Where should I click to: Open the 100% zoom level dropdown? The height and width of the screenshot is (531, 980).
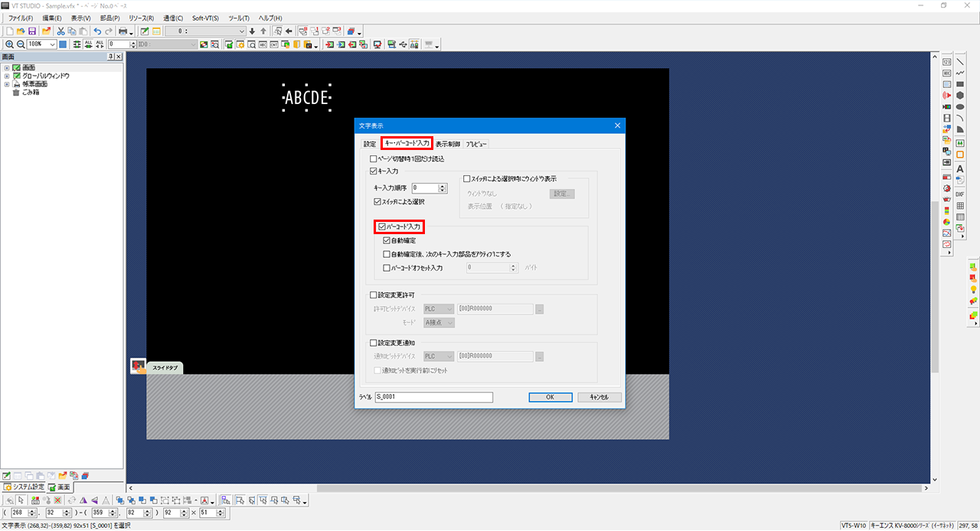pyautogui.click(x=52, y=44)
